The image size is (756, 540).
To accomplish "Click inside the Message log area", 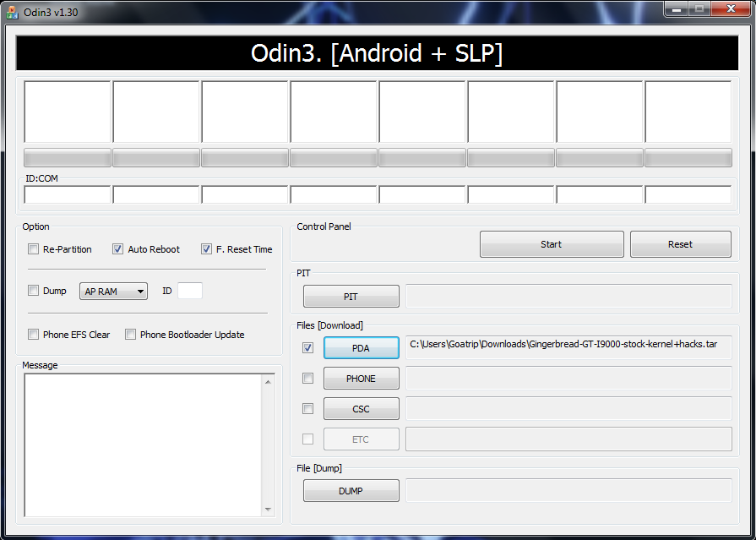I will (144, 445).
